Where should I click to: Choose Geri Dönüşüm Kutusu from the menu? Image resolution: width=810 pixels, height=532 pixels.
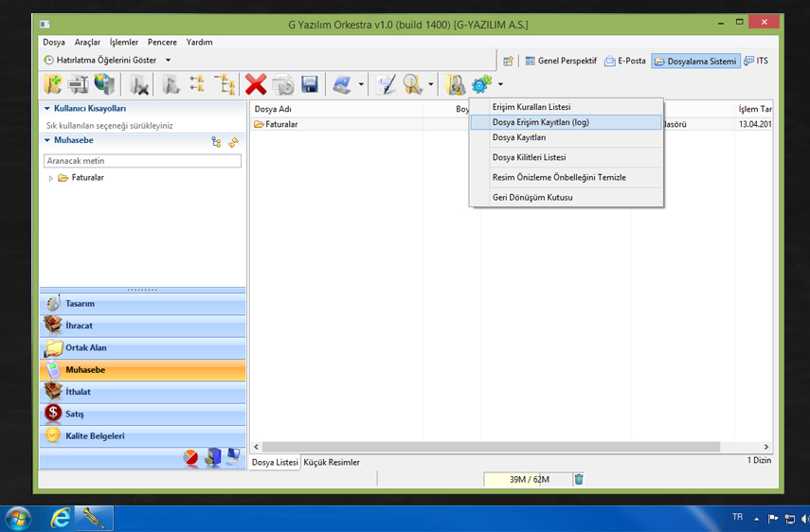532,197
